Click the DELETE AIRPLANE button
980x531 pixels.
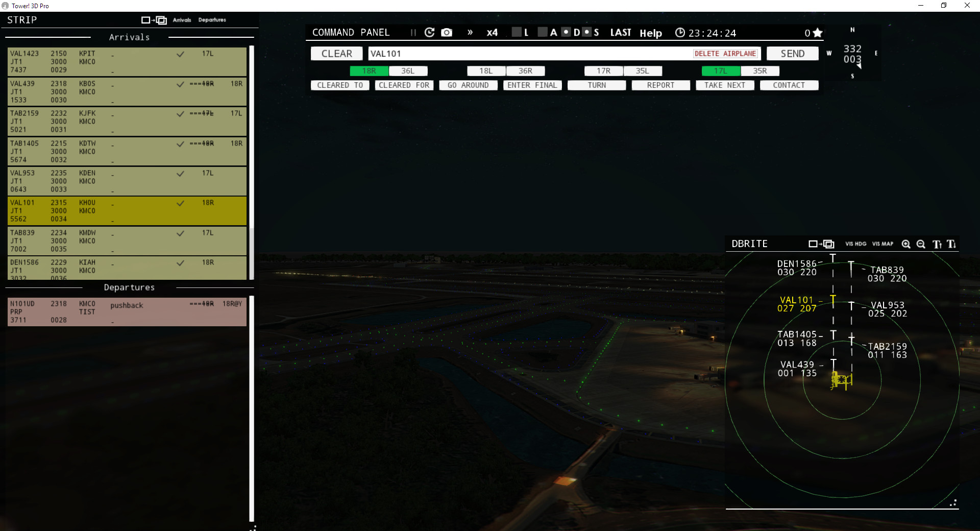726,53
